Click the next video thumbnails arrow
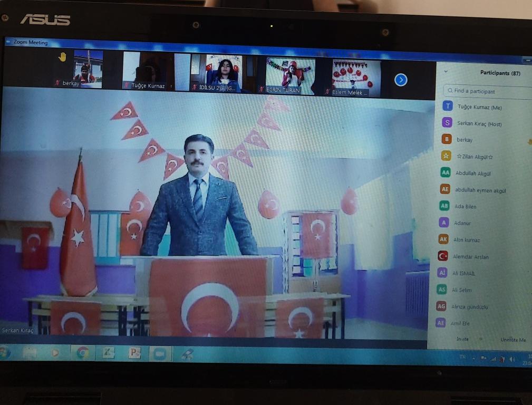Image resolution: width=532 pixels, height=405 pixels. 401,80
